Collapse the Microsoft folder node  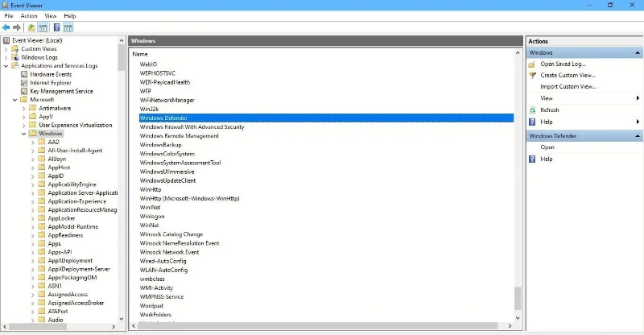[14, 100]
